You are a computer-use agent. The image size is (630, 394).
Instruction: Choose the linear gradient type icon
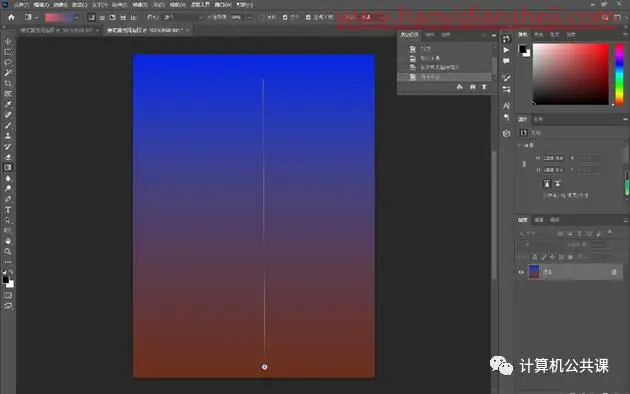(92, 17)
